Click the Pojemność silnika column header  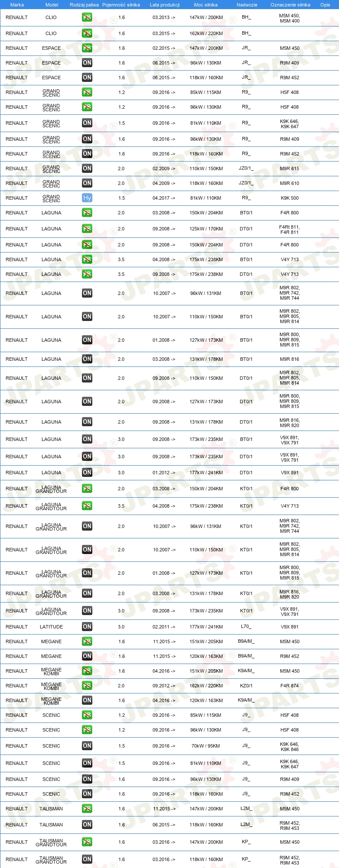coord(121,5)
